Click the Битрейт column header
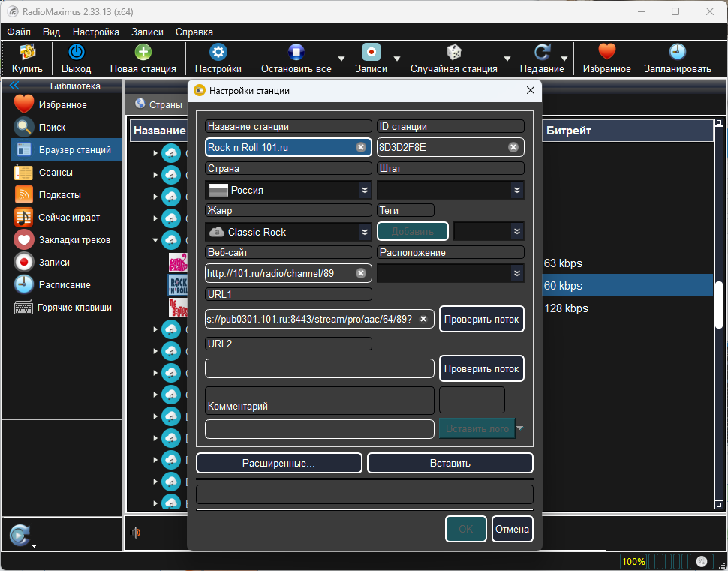 tap(627, 131)
